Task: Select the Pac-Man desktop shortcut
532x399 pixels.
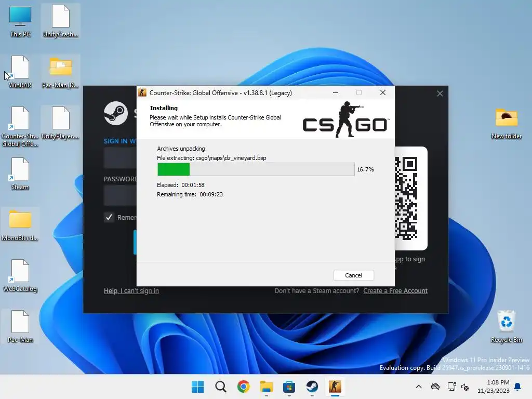Action: coord(20,326)
